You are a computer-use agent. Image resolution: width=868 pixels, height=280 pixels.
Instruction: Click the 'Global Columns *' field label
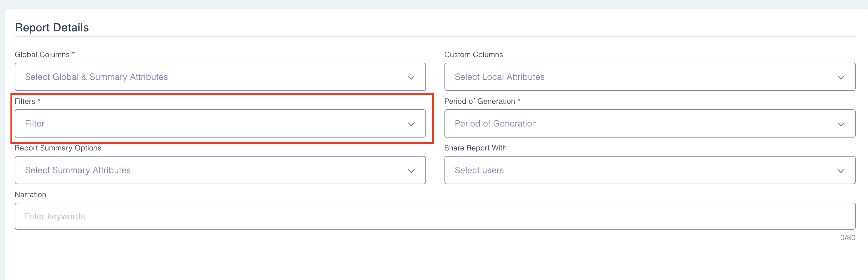pyautogui.click(x=45, y=55)
